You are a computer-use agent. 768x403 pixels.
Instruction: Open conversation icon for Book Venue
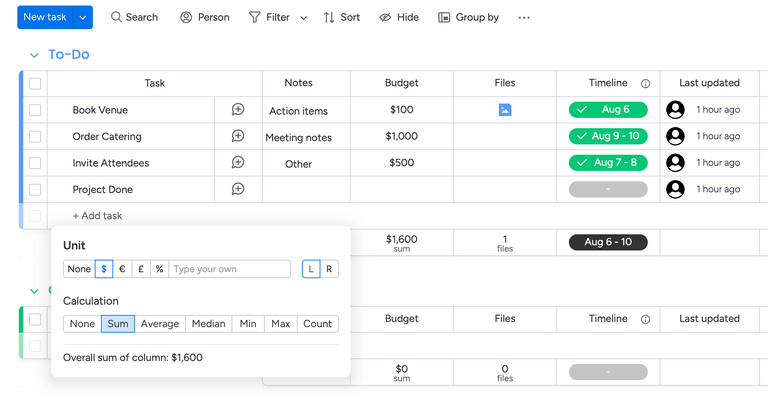point(238,110)
